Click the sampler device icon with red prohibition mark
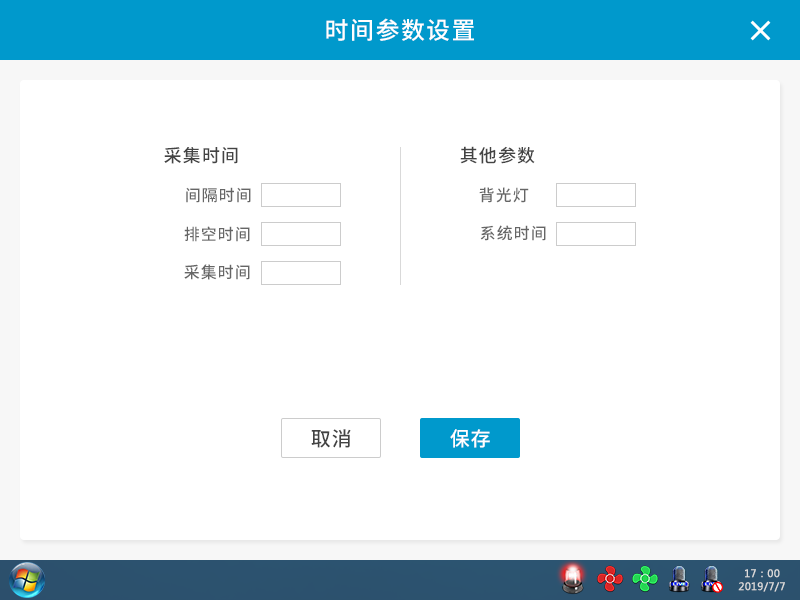The width and height of the screenshot is (800, 600). (x=712, y=579)
